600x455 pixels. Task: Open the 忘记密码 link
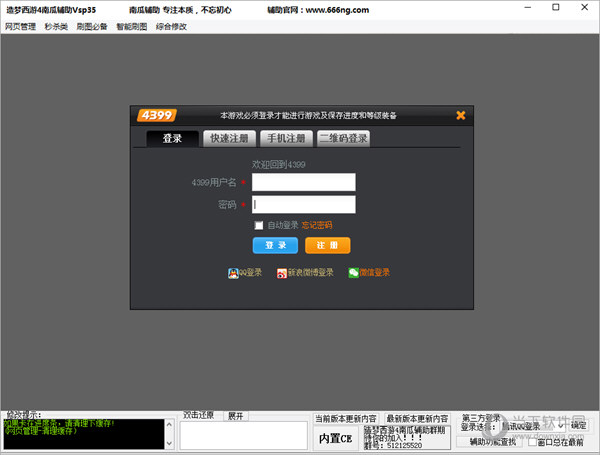pyautogui.click(x=317, y=225)
